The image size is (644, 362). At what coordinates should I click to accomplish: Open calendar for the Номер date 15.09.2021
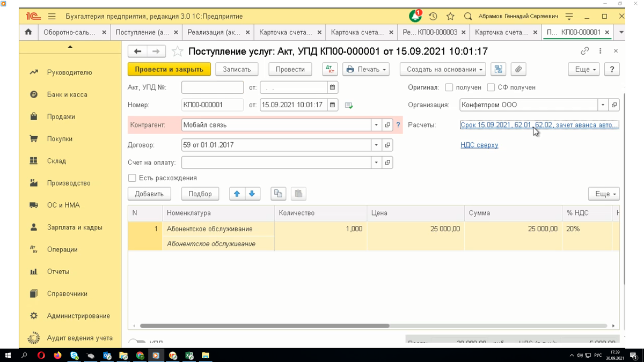coord(333,105)
